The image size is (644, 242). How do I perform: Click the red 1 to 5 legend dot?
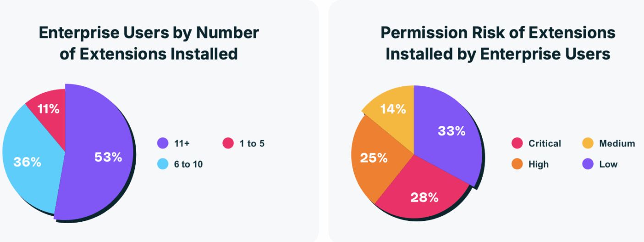click(228, 144)
